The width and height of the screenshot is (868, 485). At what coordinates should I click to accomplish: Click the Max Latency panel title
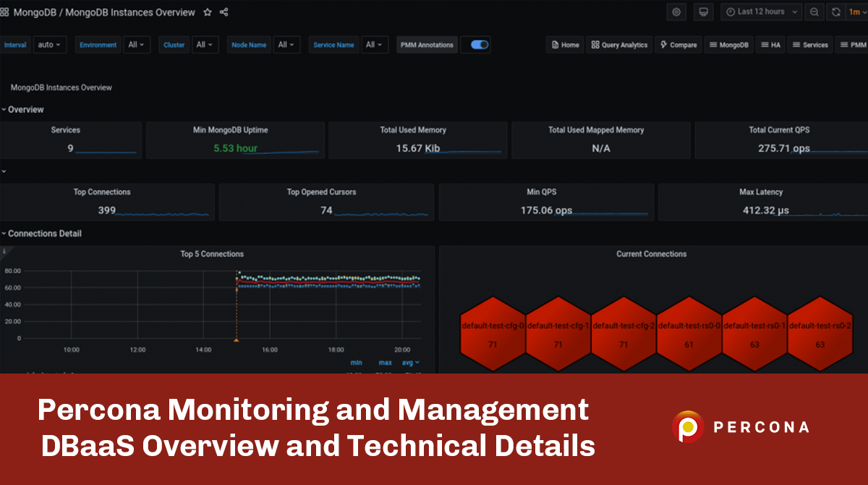(x=762, y=192)
